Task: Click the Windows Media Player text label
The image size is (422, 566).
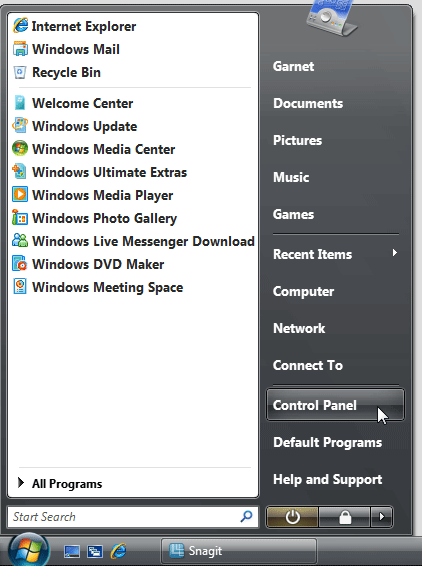Action: [103, 196]
